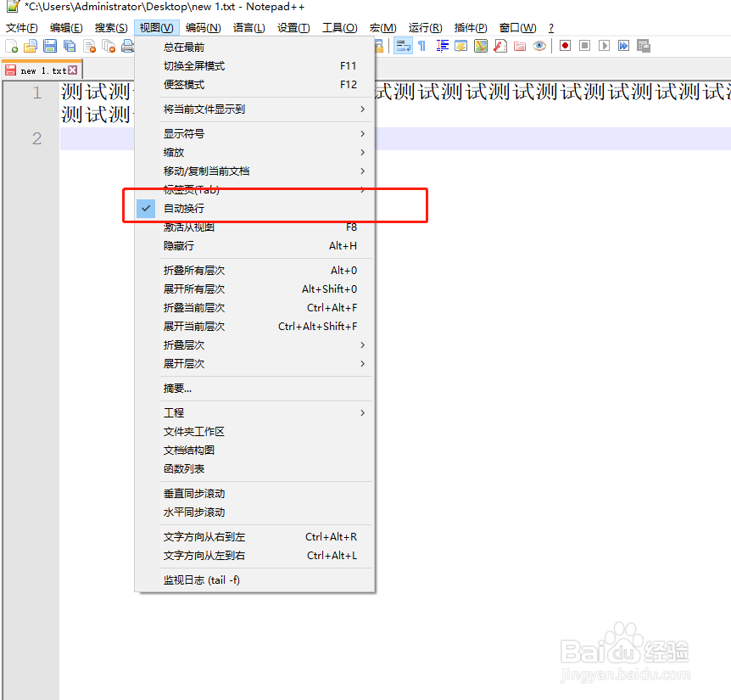Viewport: 731px width, 700px height.
Task: Select the new 1.txt tab
Action: (40, 70)
